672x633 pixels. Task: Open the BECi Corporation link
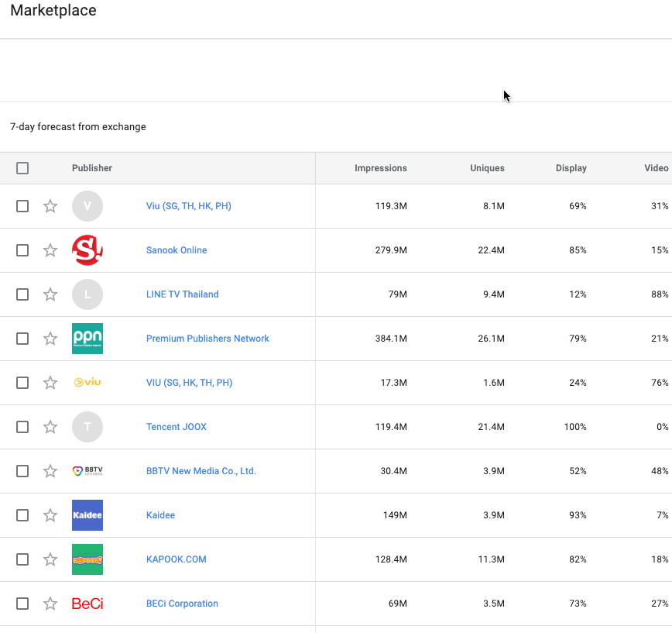tap(182, 604)
